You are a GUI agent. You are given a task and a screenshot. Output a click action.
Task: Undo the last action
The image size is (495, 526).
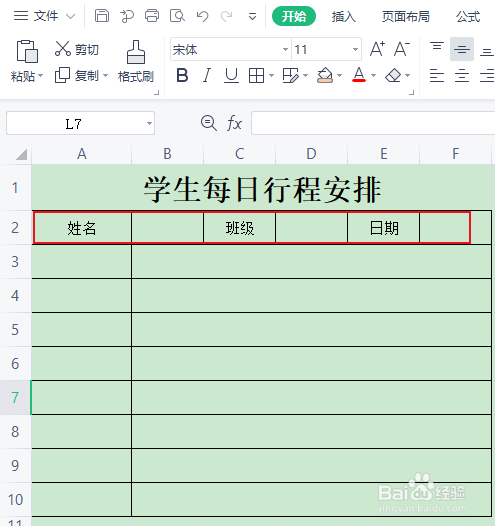click(x=202, y=16)
